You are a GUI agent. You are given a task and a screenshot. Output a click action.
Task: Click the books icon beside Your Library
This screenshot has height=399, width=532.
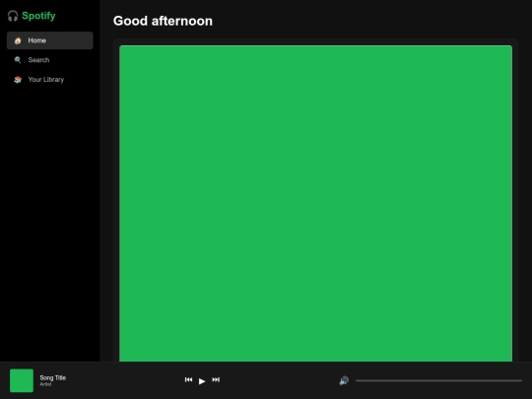click(18, 80)
